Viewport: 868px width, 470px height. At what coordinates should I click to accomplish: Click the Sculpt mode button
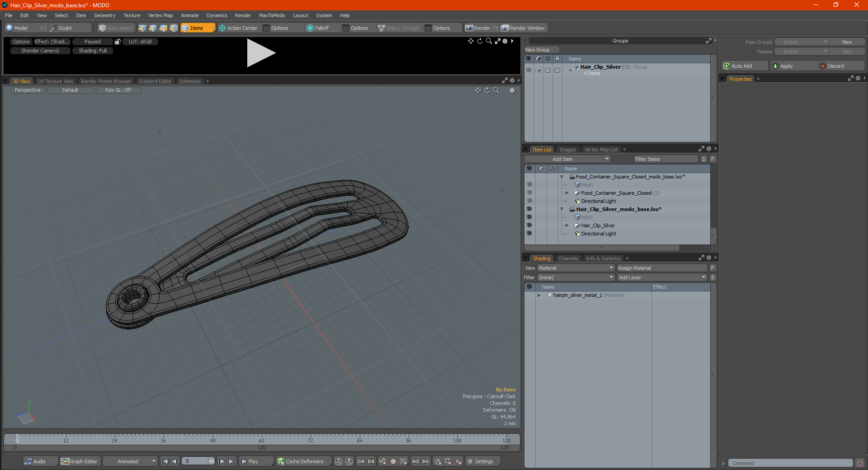pos(70,28)
